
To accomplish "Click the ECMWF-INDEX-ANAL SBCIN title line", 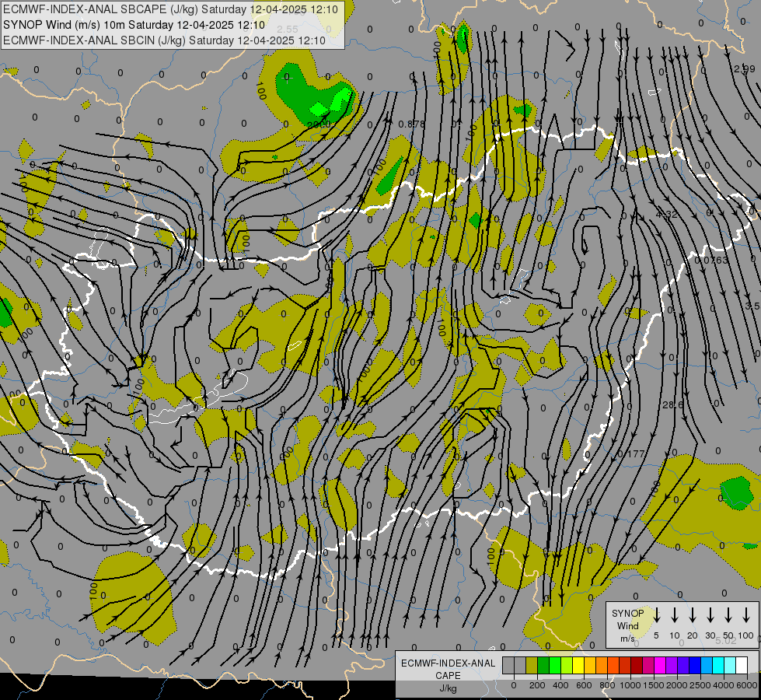I will [x=164, y=40].
